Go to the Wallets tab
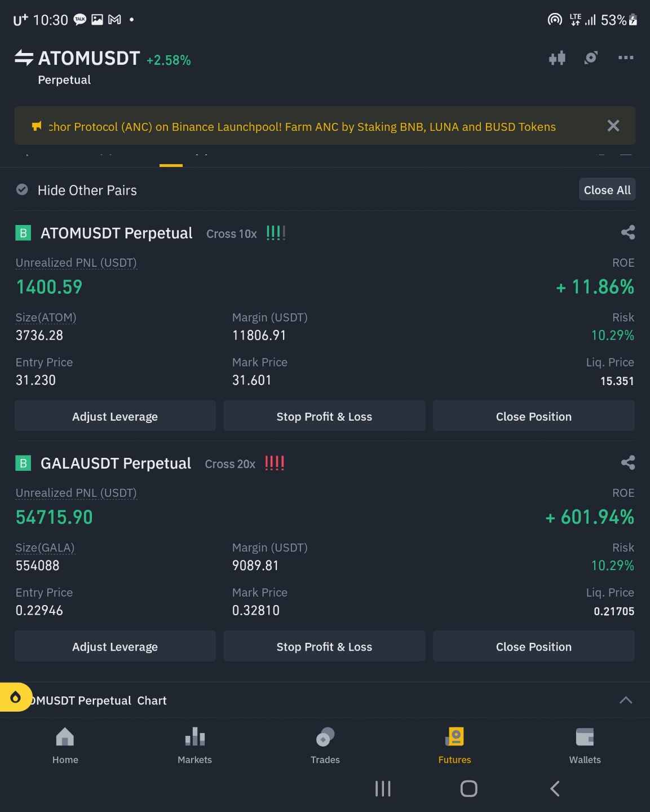The height and width of the screenshot is (812, 650). tap(585, 745)
